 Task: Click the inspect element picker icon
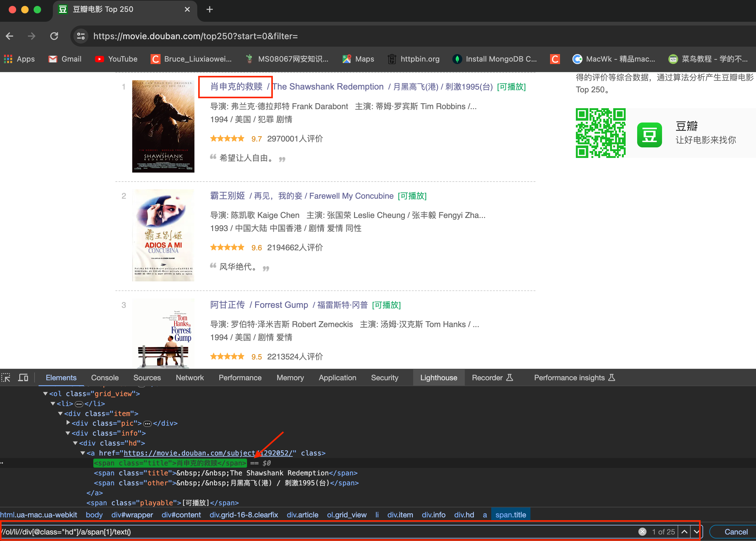tap(6, 377)
